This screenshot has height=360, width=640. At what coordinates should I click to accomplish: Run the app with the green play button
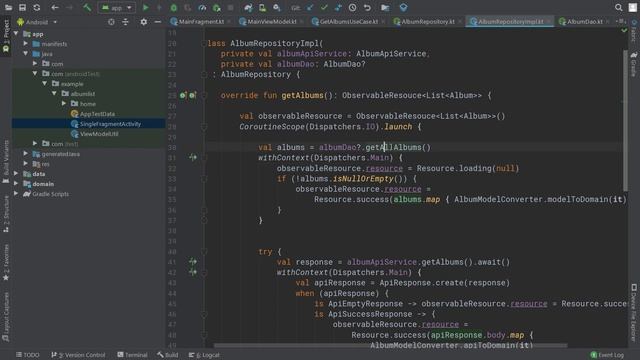click(145, 7)
